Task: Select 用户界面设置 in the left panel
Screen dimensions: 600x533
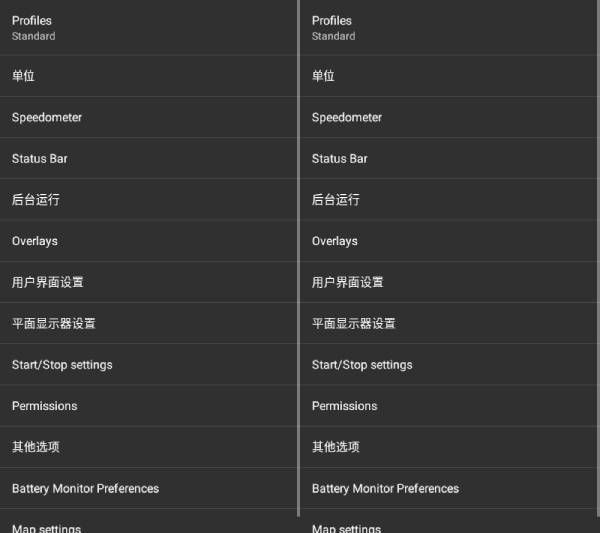Action: click(148, 282)
